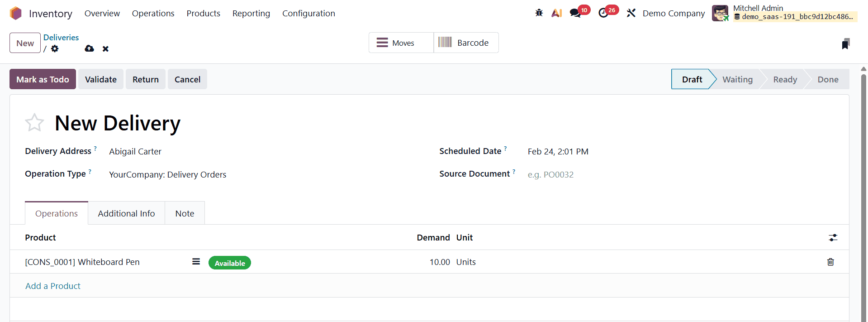Open Discuss messages with 10 notifications
This screenshot has height=322, width=868.
(x=575, y=13)
